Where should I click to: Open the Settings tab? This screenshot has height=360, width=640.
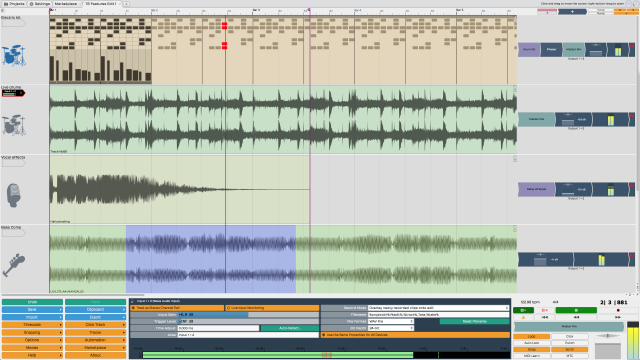coord(40,4)
